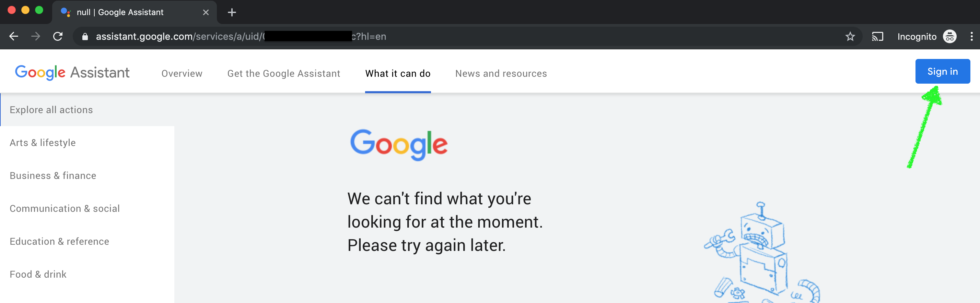Open News and resources tab
This screenshot has width=980, height=303.
[501, 73]
